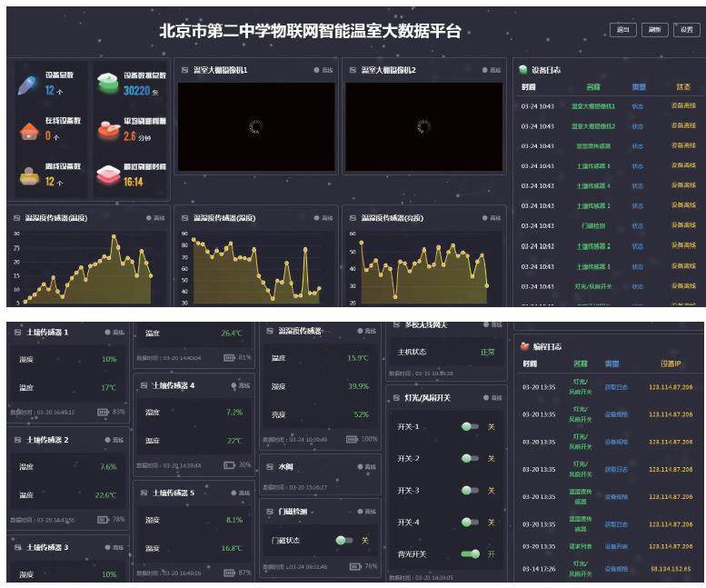Viewport: 706px width, 588px height.
Task: Click the 平均刷新间隔 icon
Action: click(x=108, y=129)
